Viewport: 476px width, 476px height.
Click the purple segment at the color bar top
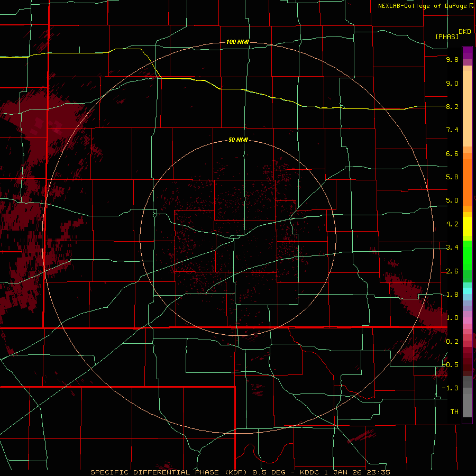pyautogui.click(x=467, y=53)
